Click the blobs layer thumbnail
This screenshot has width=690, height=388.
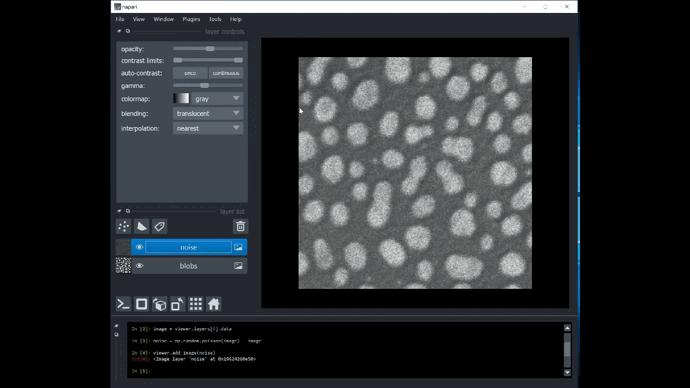(123, 266)
